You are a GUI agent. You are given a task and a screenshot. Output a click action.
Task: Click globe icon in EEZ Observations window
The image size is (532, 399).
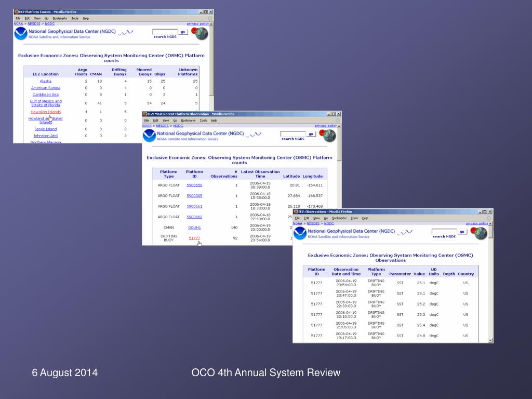480,233
